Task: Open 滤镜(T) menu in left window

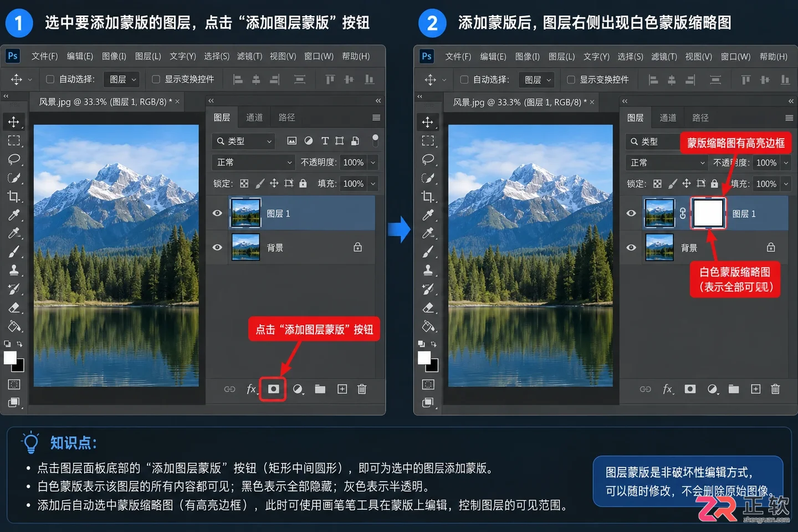Action: pyautogui.click(x=249, y=57)
